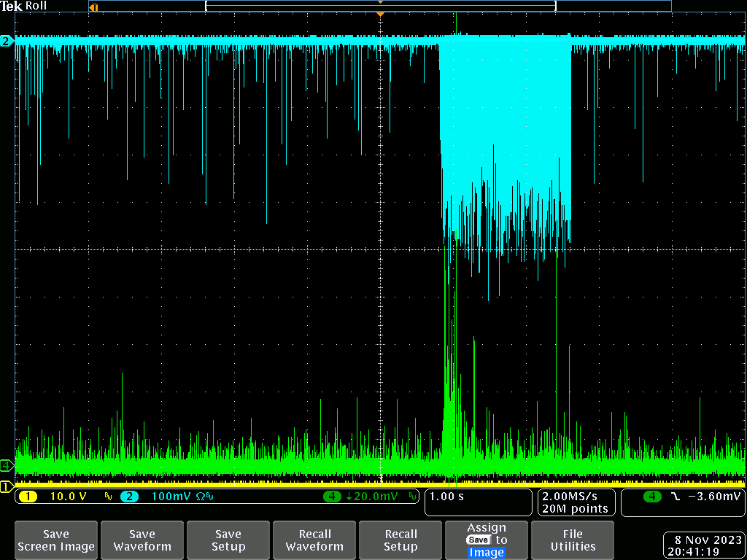Viewport: 747px width, 560px height.
Task: Click the green channel 4 badge in readout
Action: coord(333,497)
